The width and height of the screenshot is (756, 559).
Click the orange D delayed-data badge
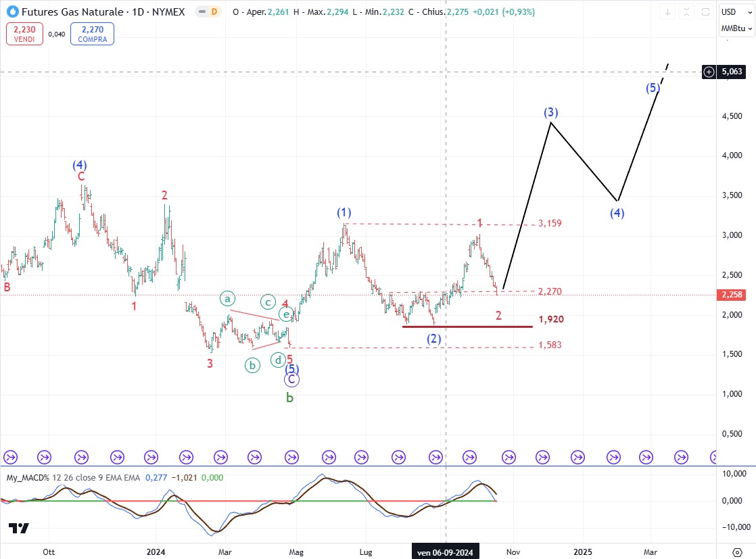coord(214,11)
